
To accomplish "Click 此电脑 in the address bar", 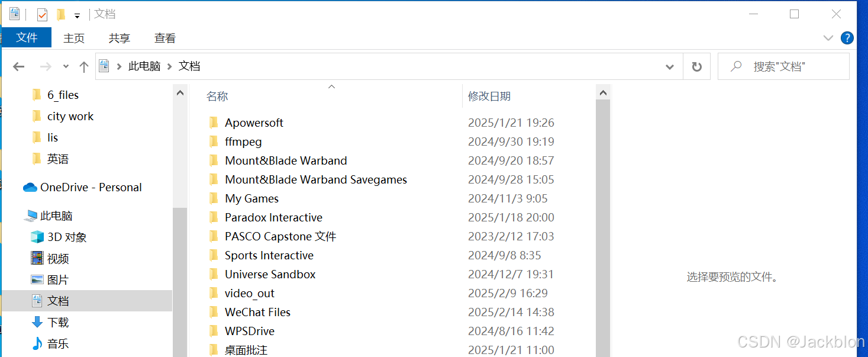I will (144, 66).
